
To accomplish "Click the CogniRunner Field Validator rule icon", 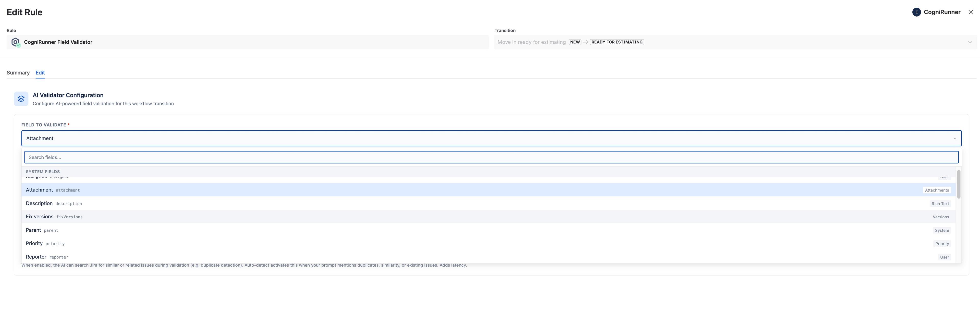I will [16, 42].
